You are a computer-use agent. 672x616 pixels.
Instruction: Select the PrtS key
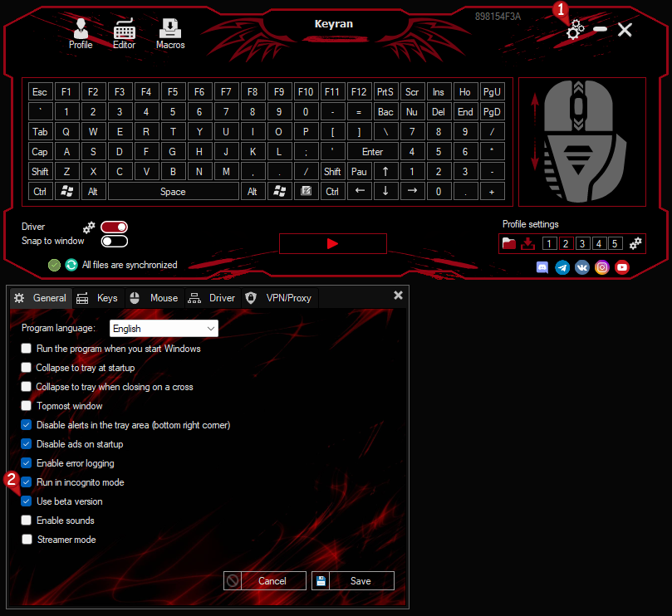[385, 92]
